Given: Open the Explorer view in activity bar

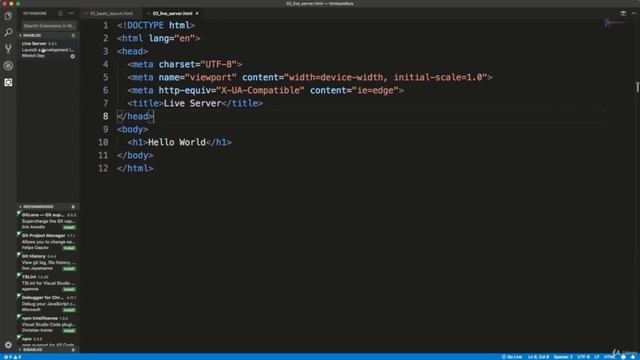Looking at the screenshot, I should point(8,16).
